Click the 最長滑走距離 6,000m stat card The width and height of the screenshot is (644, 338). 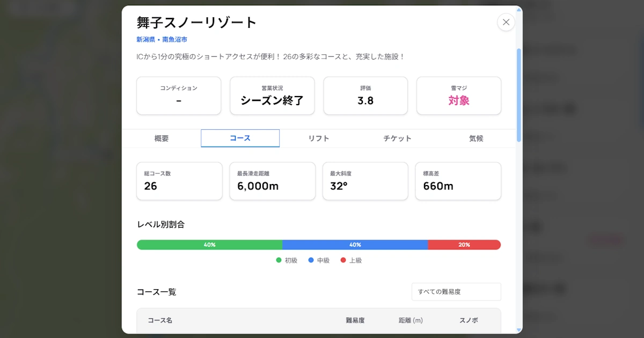272,181
